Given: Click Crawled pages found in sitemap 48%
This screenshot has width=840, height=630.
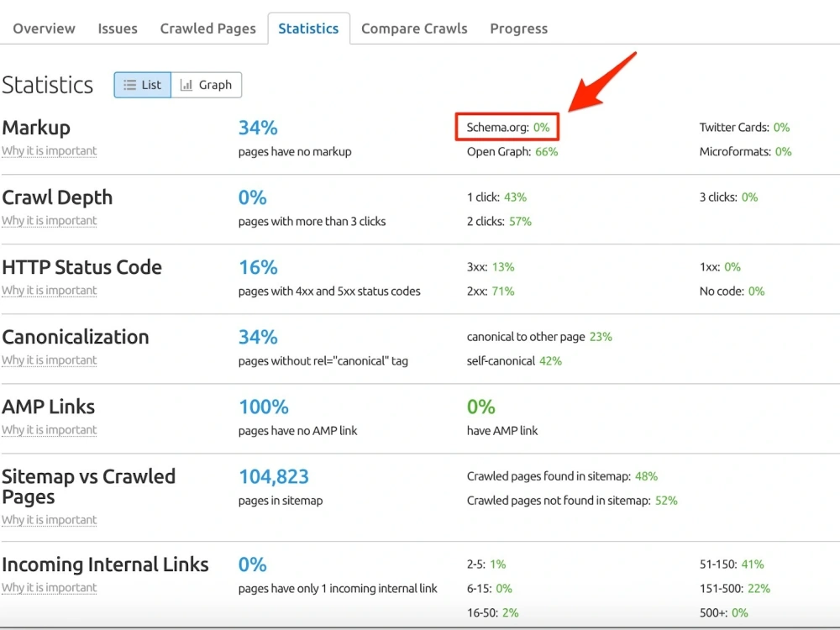Looking at the screenshot, I should pos(646,476).
